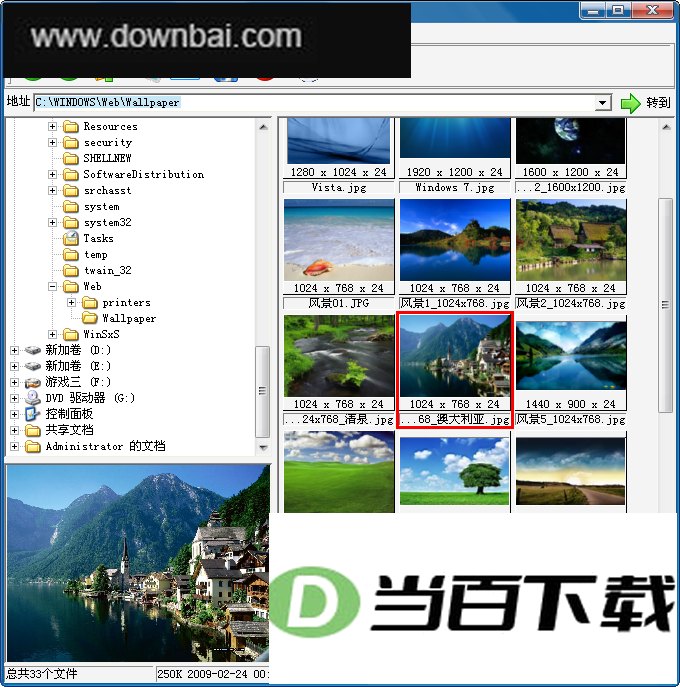Expand the Administrator 的文档 node
680x687 pixels.
point(14,446)
